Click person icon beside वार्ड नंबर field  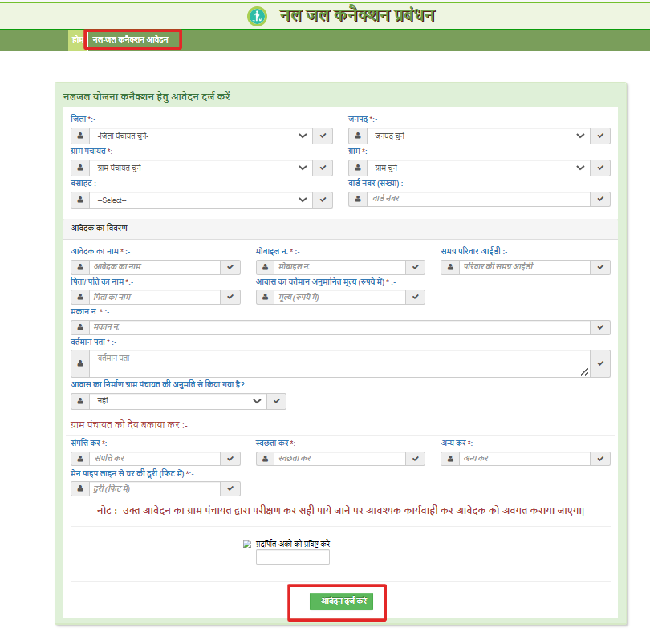click(x=358, y=200)
